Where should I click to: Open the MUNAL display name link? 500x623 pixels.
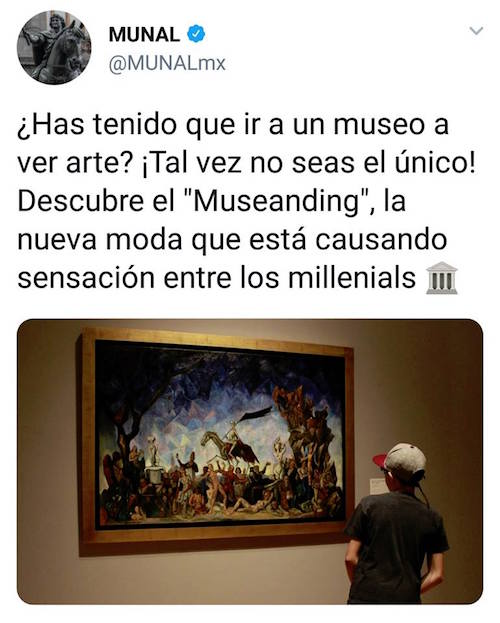[x=144, y=35]
